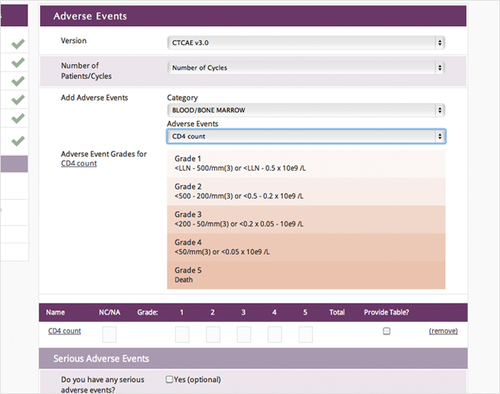Click the Total column header
Image resolution: width=500 pixels, height=394 pixels.
(337, 312)
